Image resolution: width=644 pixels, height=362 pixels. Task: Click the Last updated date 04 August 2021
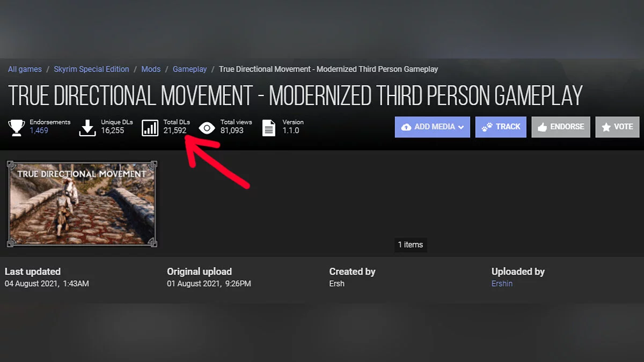(x=47, y=284)
